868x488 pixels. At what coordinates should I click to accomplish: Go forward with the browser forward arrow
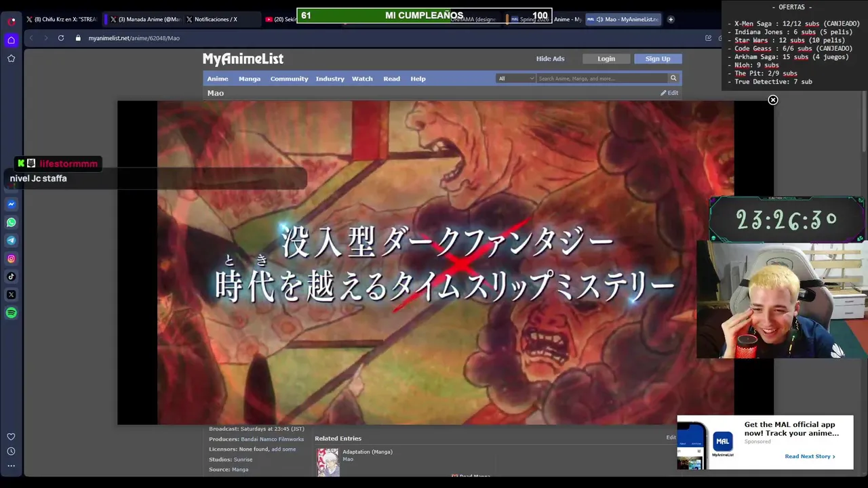click(45, 38)
